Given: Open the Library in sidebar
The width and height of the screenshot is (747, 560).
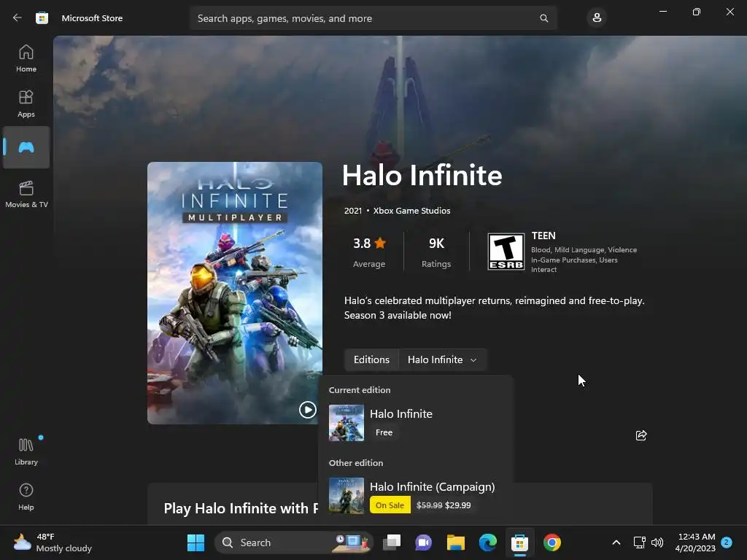Looking at the screenshot, I should [x=26, y=451].
